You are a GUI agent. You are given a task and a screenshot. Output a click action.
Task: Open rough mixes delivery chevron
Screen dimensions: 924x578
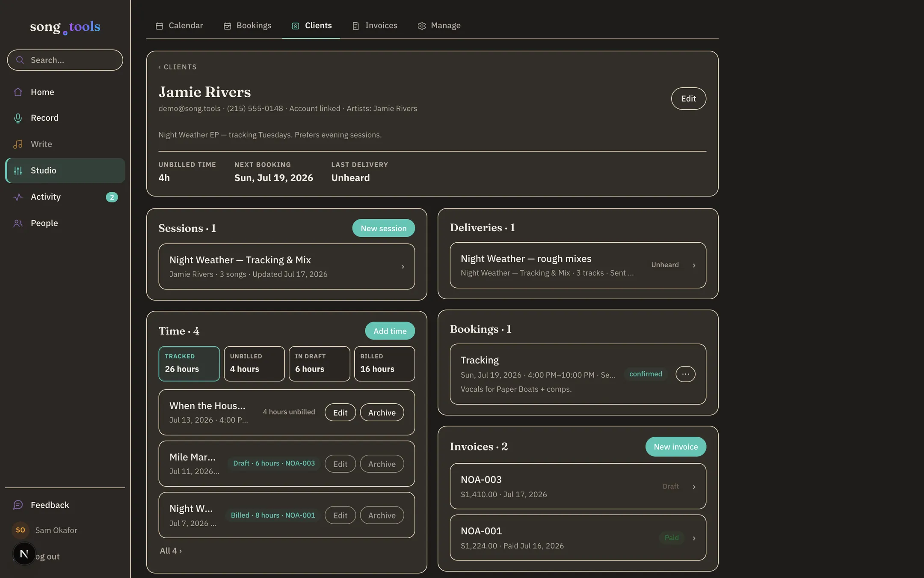[694, 265]
